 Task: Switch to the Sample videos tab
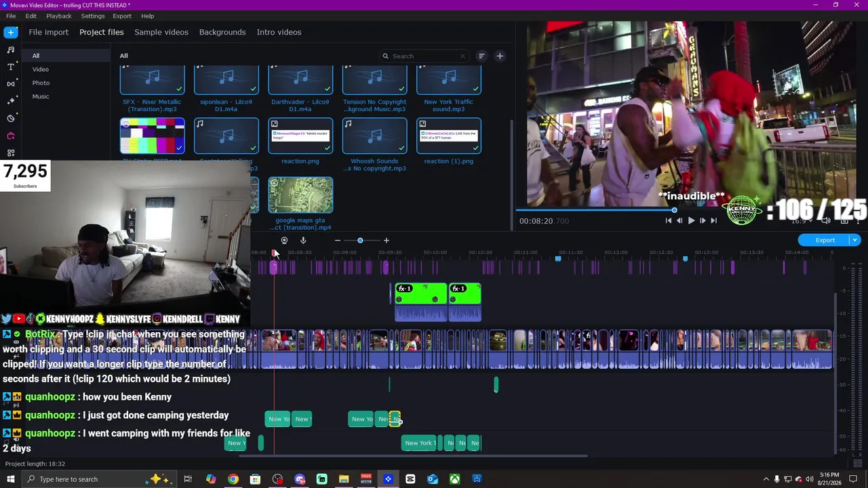point(161,32)
